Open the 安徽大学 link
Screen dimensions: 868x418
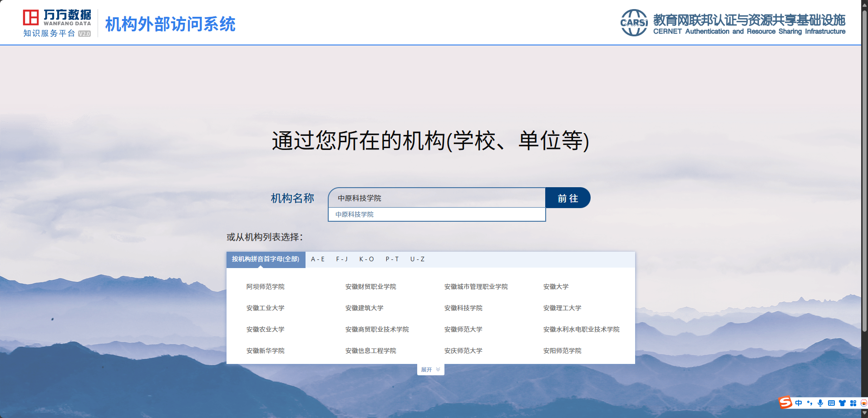(555, 287)
